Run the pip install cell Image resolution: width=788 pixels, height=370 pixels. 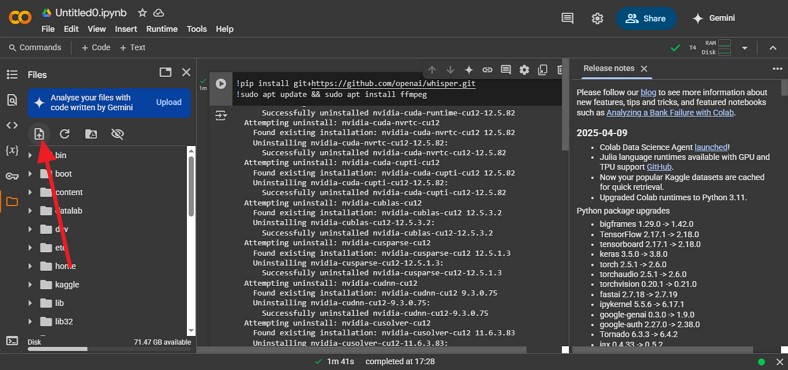coord(221,83)
